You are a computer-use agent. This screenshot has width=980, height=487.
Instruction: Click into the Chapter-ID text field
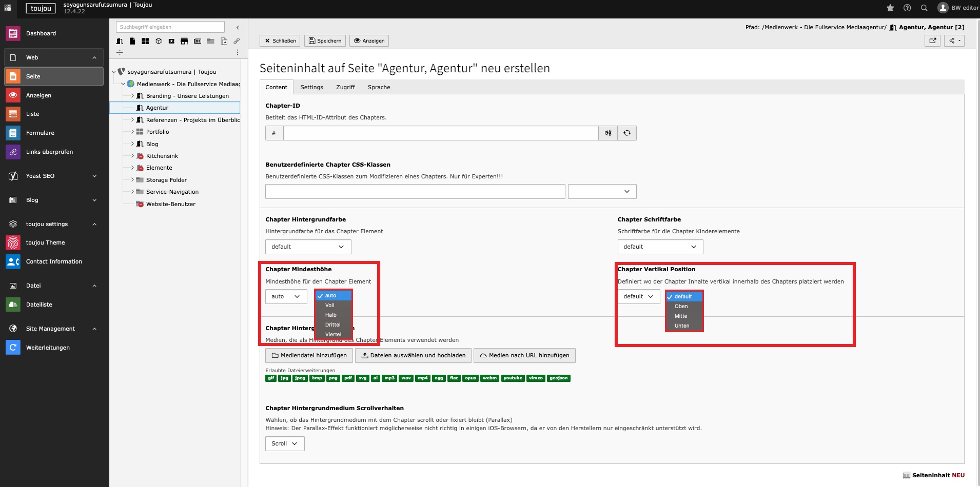tap(441, 133)
